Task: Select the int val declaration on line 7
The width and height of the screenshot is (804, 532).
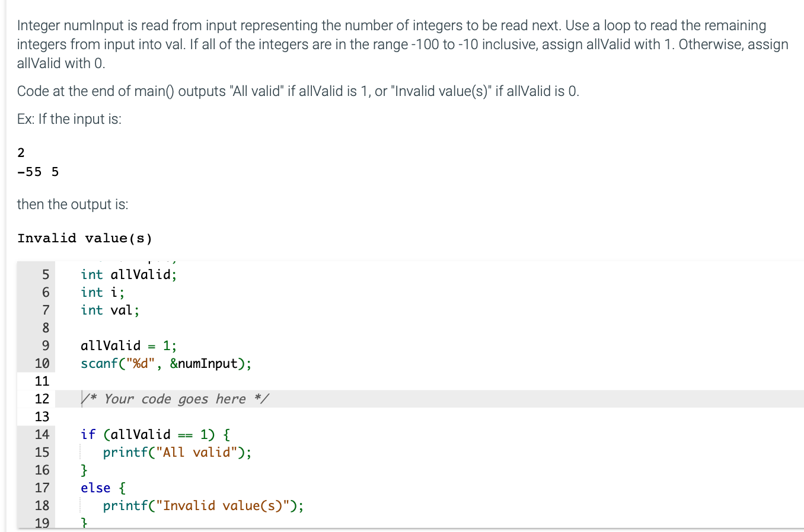Action: pos(110,310)
